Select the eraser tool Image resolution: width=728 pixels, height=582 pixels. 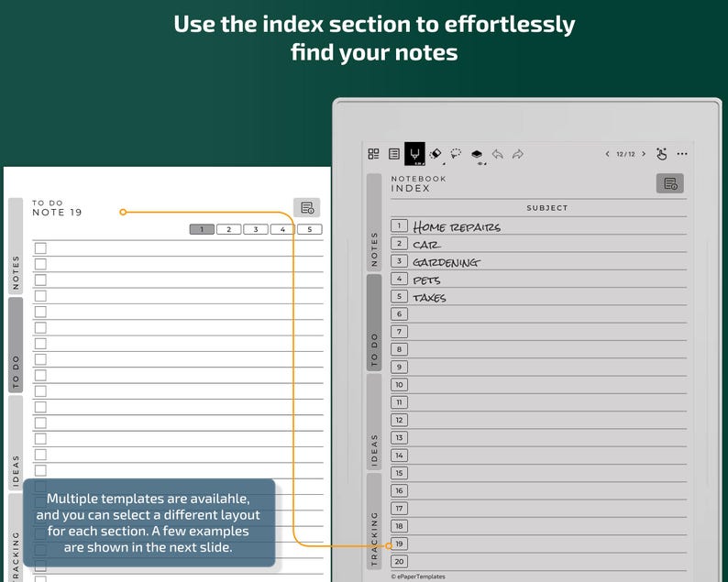pyautogui.click(x=436, y=154)
